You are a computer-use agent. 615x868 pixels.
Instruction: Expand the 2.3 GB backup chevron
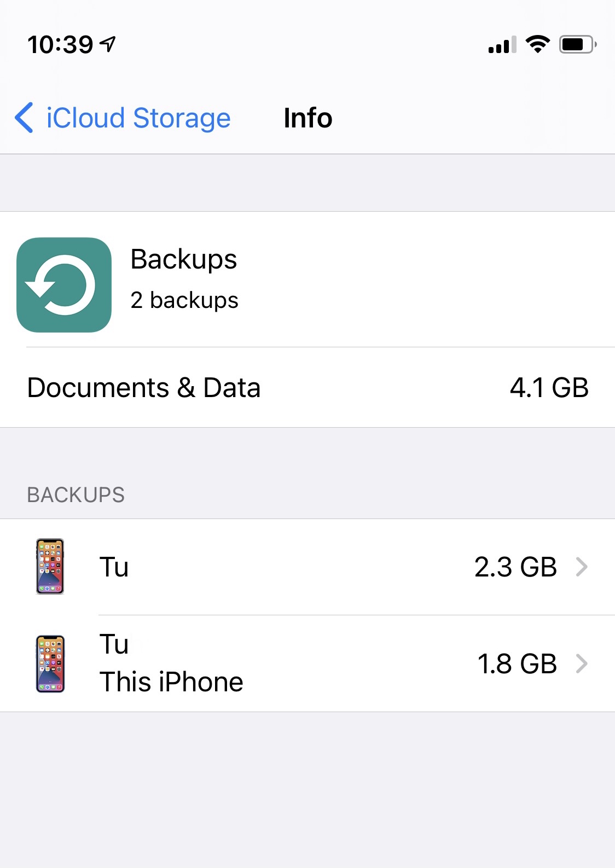[x=582, y=567]
